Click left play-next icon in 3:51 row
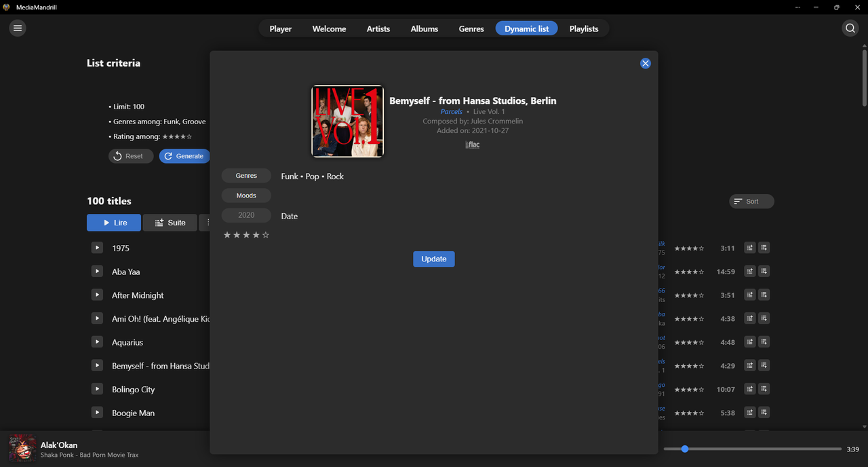Screen dimensions: 868x467 tap(750, 295)
